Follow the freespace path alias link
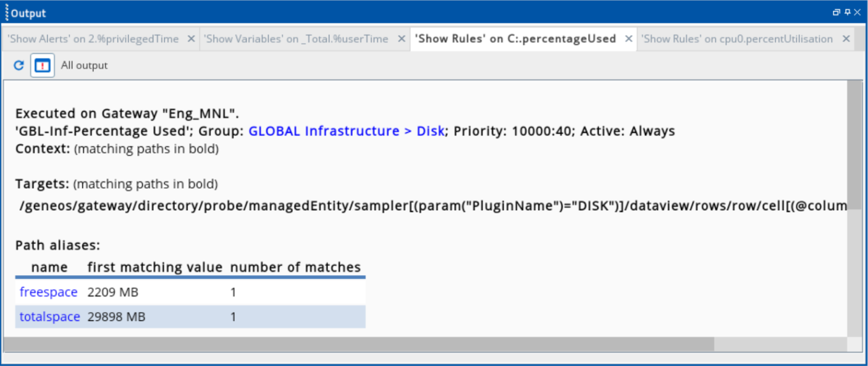 click(x=48, y=292)
